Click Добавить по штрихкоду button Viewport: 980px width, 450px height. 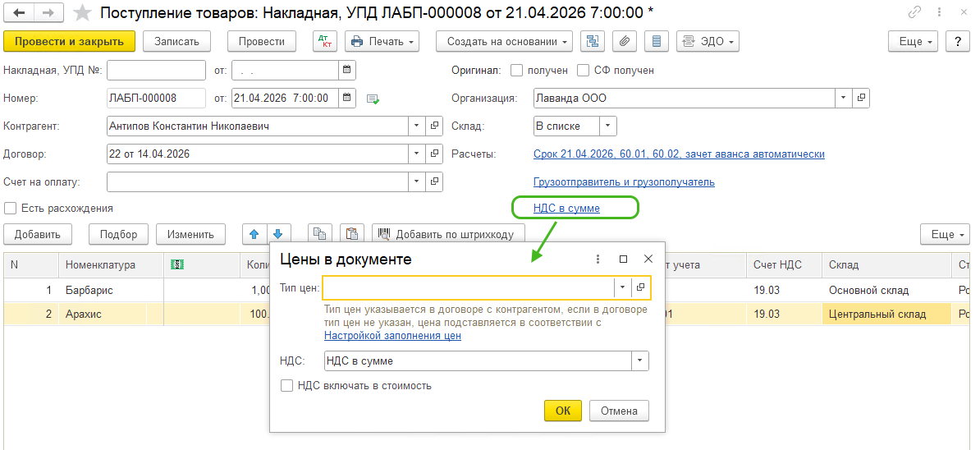tap(448, 234)
